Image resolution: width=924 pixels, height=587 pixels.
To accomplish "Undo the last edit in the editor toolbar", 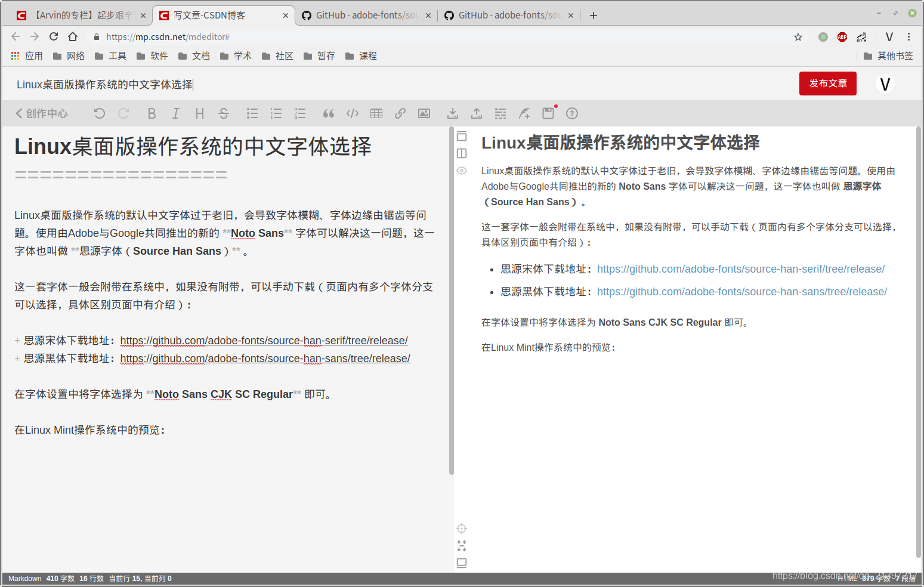I will [100, 113].
